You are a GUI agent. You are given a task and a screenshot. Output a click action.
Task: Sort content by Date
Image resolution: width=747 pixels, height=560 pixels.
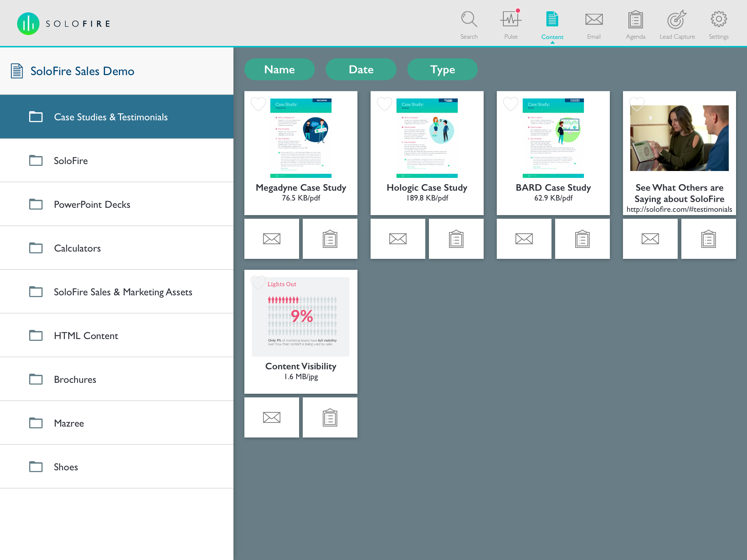(361, 69)
